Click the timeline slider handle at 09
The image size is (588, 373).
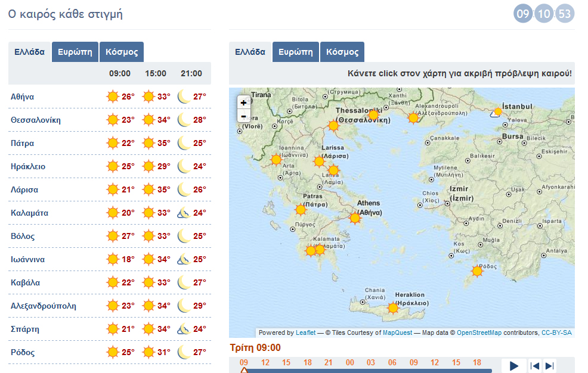pyautogui.click(x=244, y=370)
